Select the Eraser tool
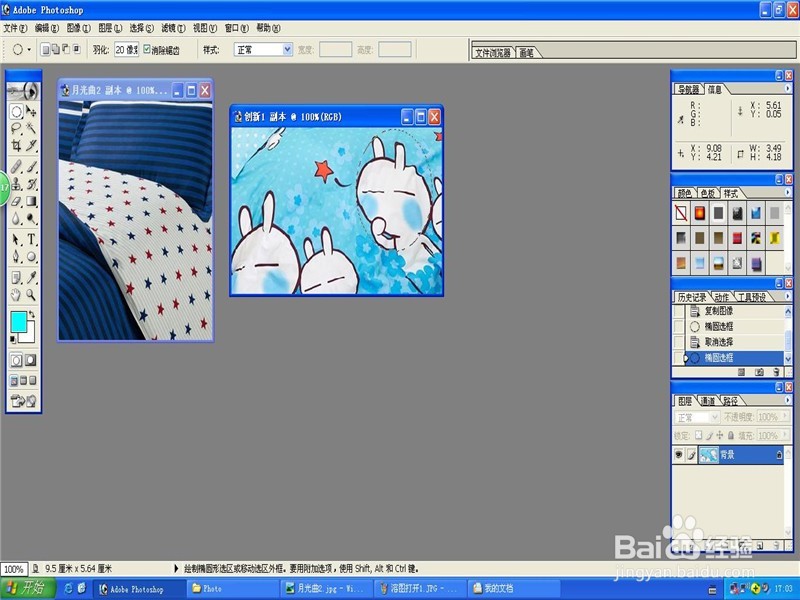800x600 pixels. tap(16, 202)
